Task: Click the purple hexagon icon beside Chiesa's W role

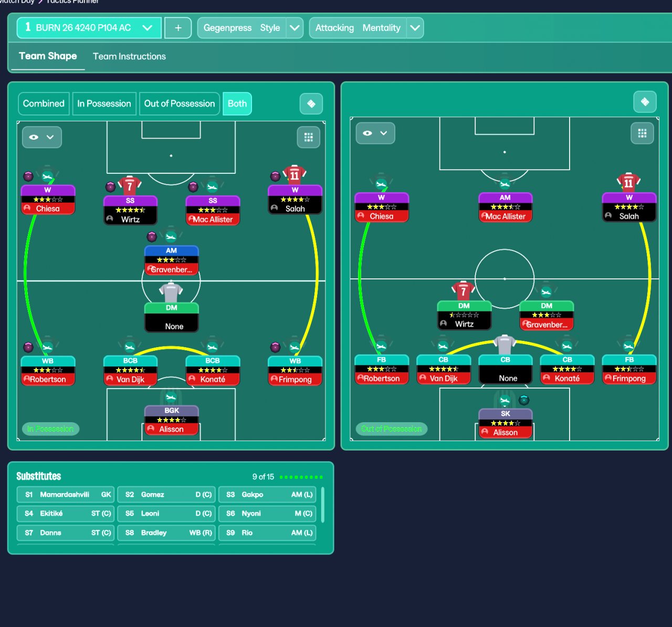Action: click(28, 176)
